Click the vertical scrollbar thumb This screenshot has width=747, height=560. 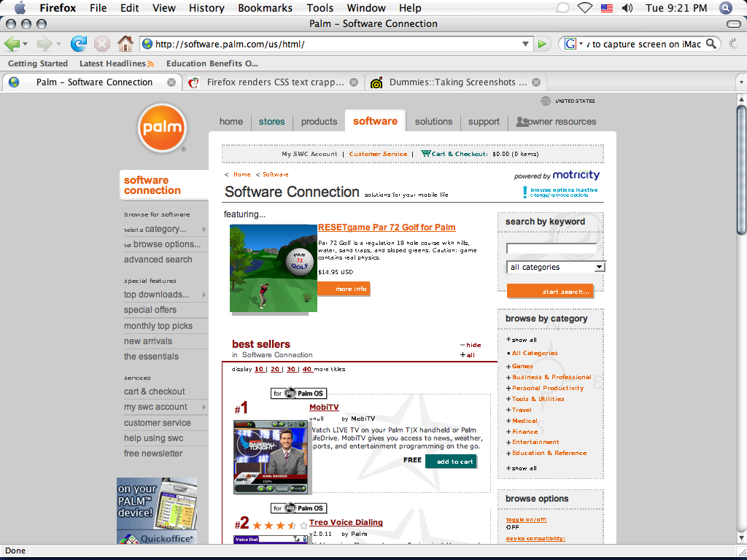(x=741, y=169)
